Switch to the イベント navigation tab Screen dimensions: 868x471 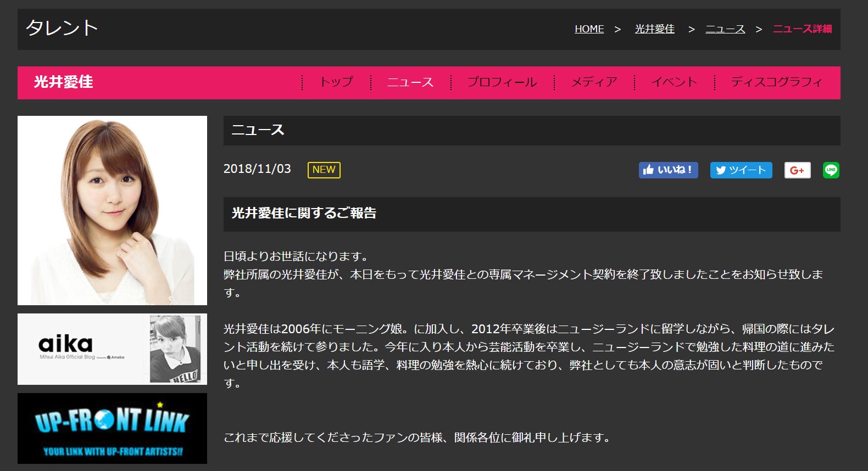point(674,82)
